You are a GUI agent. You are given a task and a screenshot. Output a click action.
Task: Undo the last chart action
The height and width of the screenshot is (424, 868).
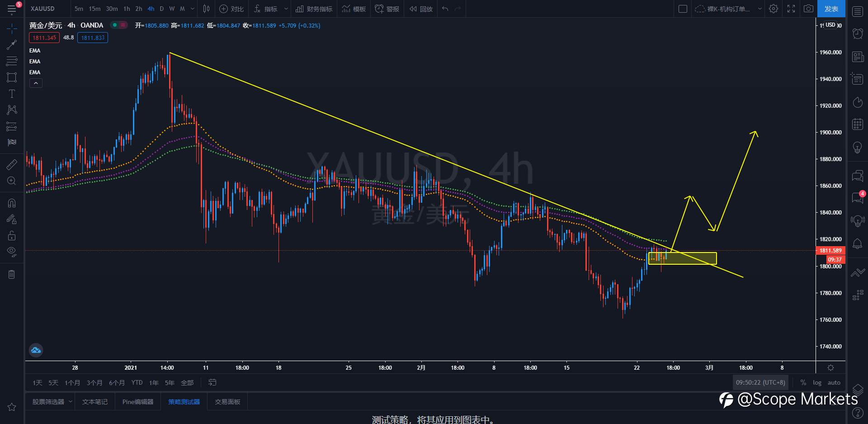(x=445, y=9)
